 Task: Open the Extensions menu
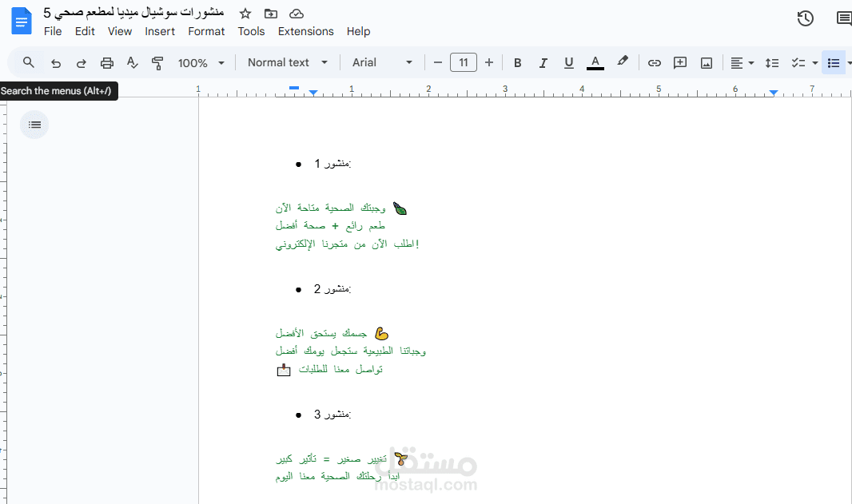pos(306,31)
